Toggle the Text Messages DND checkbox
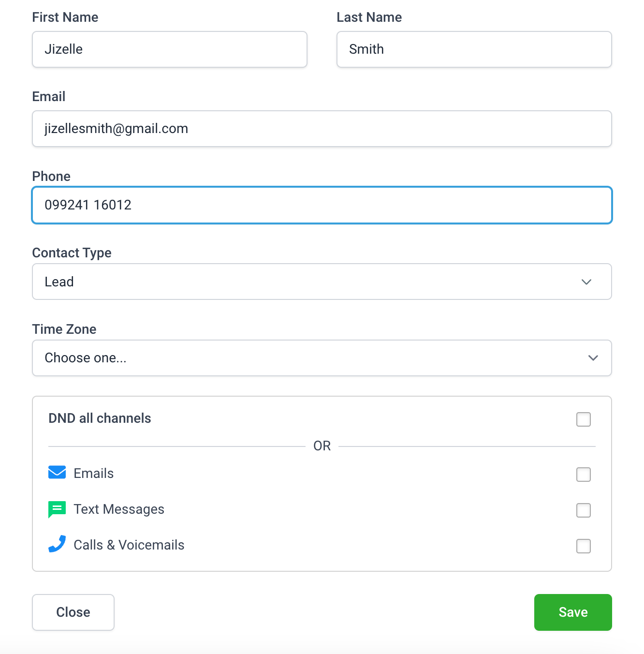The image size is (644, 654). pyautogui.click(x=583, y=510)
